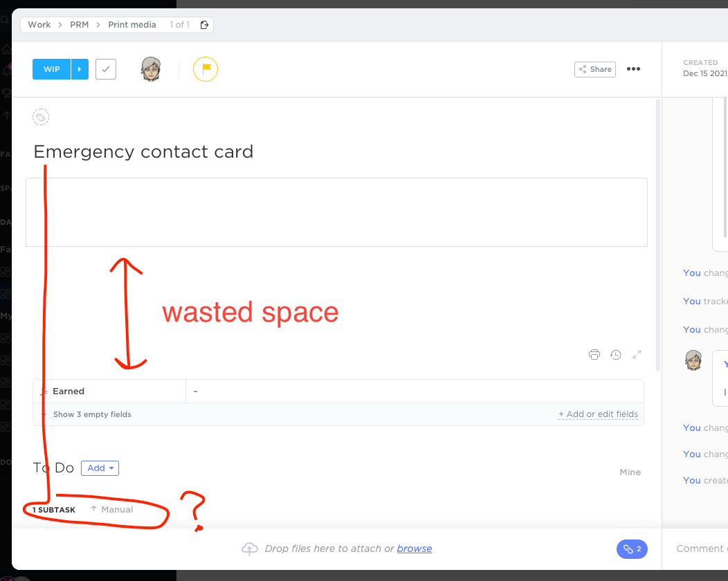728x581 pixels.
Task: Open the three-dot task options menu
Action: coord(633,69)
